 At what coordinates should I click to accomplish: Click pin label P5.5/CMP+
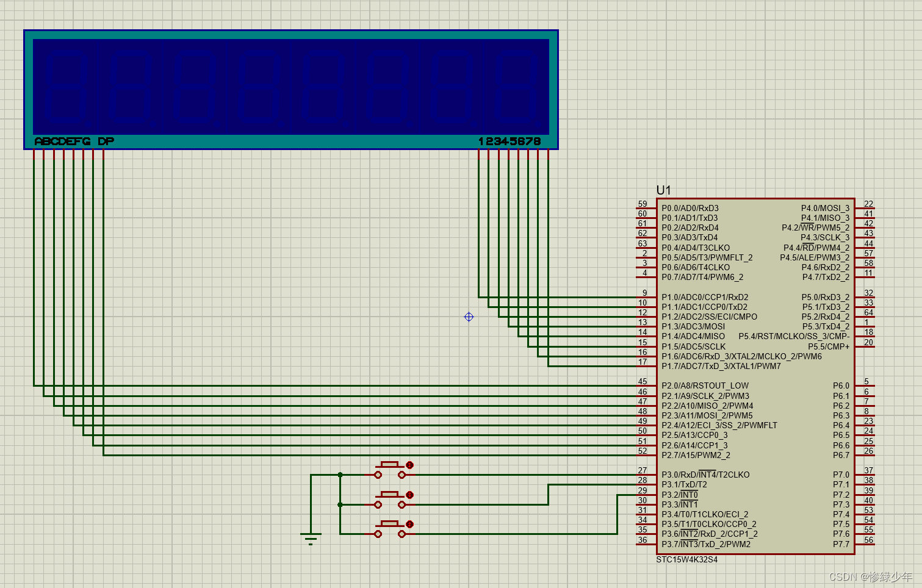tap(829, 346)
